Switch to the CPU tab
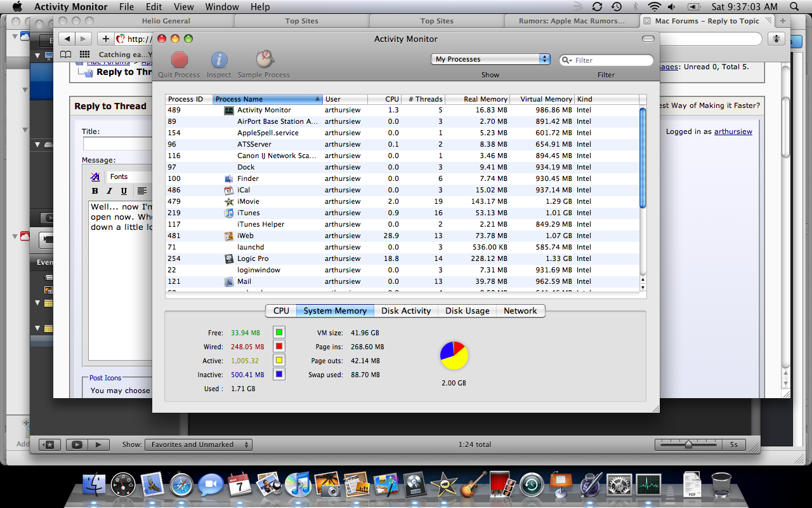Viewport: 812px width, 508px height. click(x=281, y=311)
